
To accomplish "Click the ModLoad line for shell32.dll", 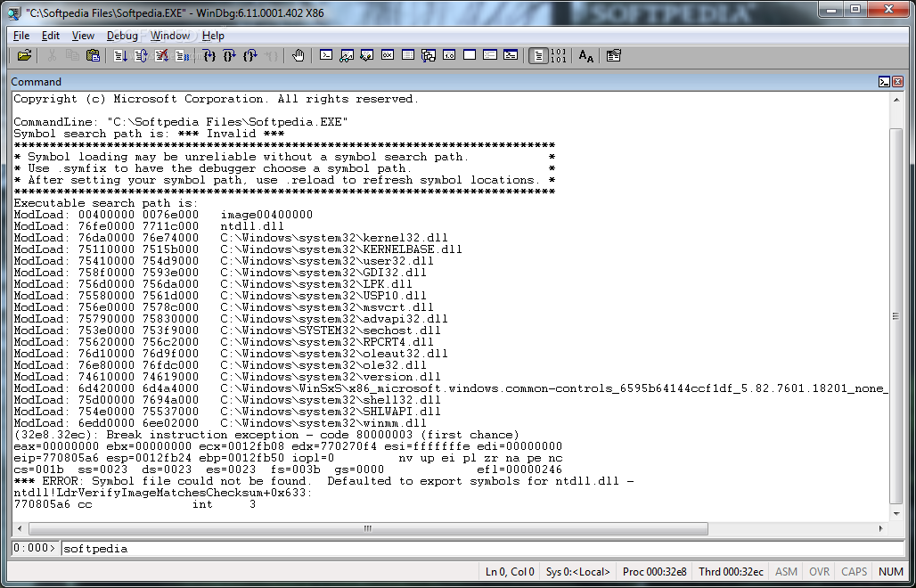I will click(227, 400).
